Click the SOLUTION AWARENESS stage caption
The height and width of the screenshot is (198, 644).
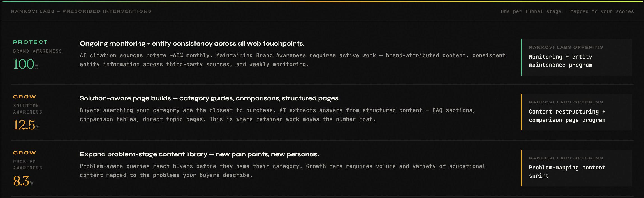28,109
